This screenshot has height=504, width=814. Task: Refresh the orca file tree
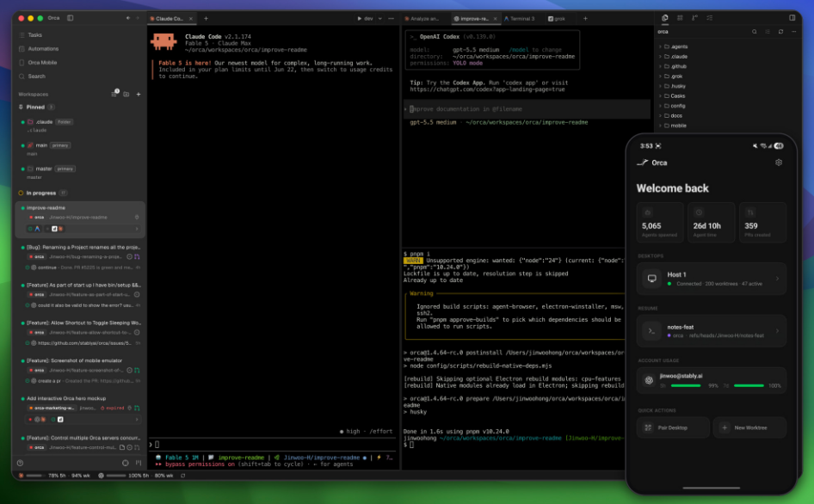tap(780, 32)
